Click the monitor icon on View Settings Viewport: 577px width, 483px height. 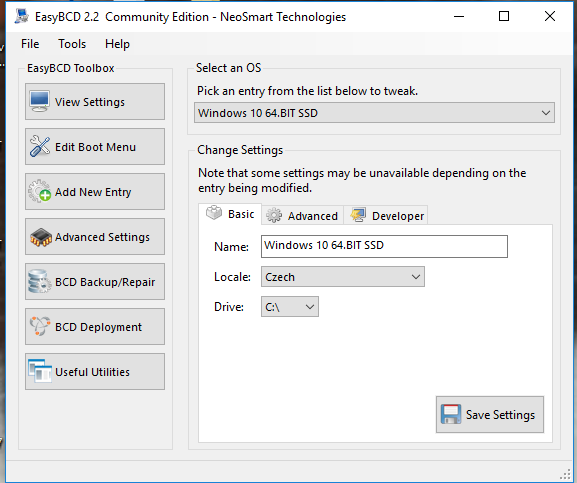[x=40, y=101]
